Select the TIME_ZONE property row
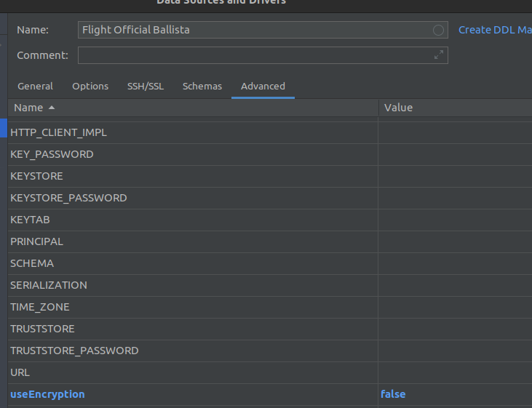Viewport: 532px width, 408px height. pyautogui.click(x=270, y=307)
